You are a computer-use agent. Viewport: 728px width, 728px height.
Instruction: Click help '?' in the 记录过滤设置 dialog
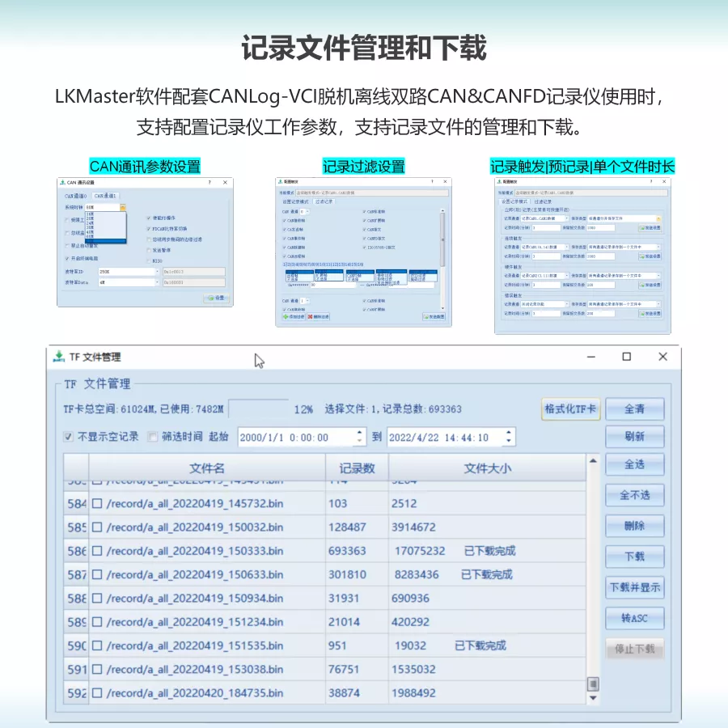(432, 181)
